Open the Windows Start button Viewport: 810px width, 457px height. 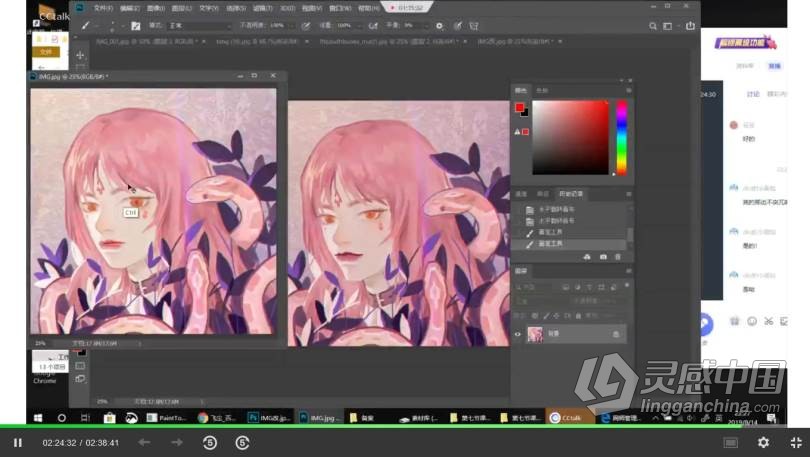tap(38, 418)
